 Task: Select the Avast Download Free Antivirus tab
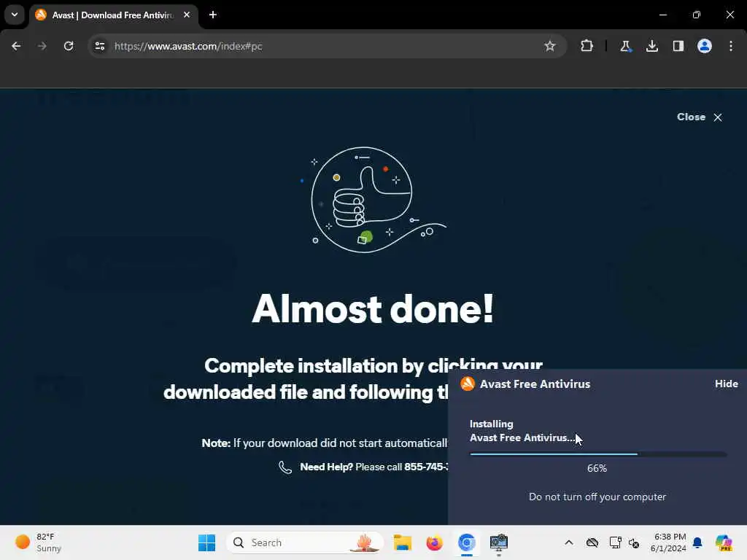click(x=113, y=15)
